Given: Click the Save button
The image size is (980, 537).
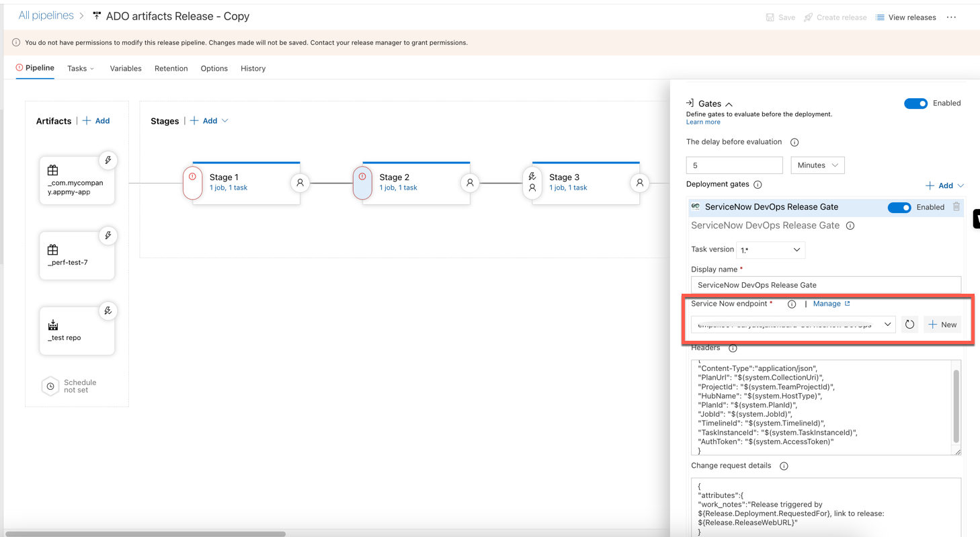Looking at the screenshot, I should (x=780, y=17).
